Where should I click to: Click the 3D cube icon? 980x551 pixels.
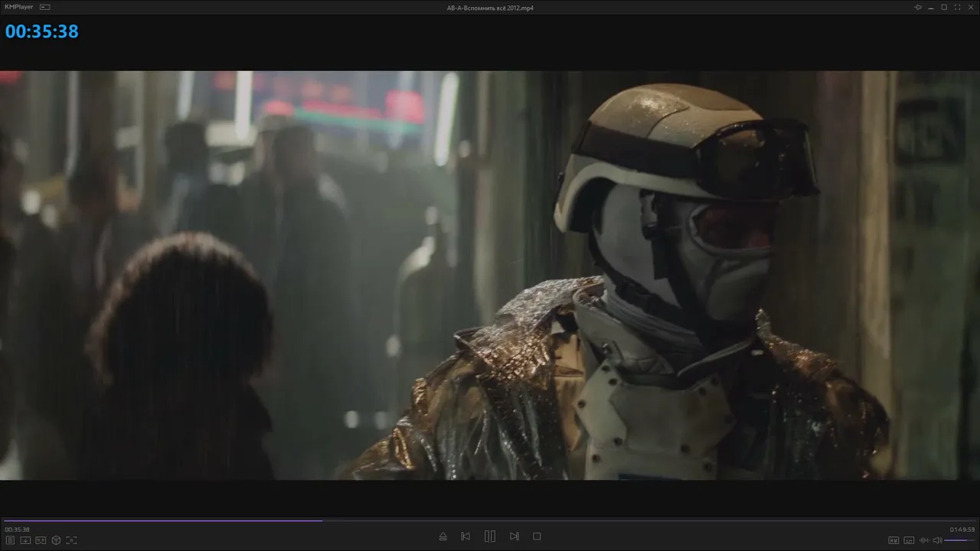click(x=56, y=540)
